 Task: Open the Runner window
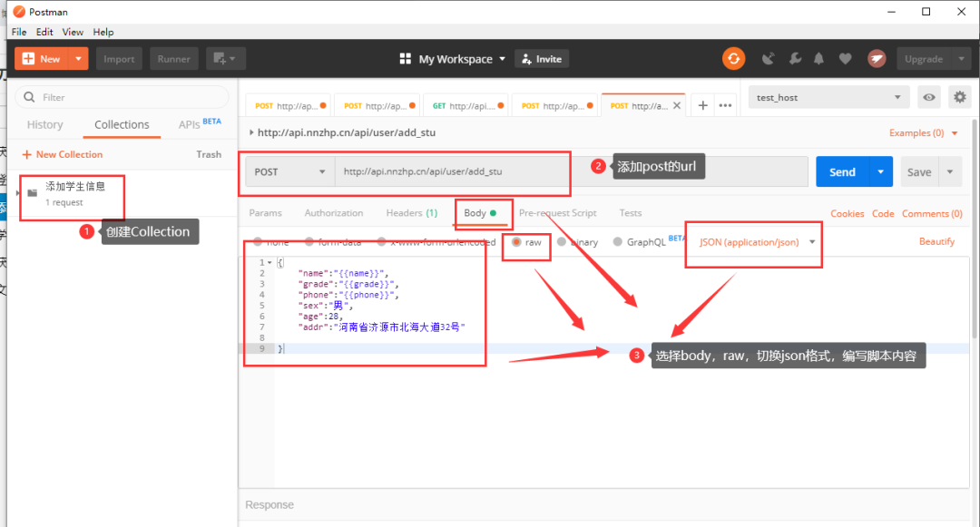pos(173,58)
